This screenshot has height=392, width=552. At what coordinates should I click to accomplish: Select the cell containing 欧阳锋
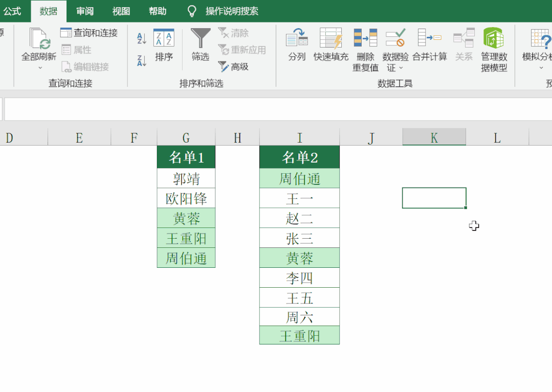click(186, 198)
